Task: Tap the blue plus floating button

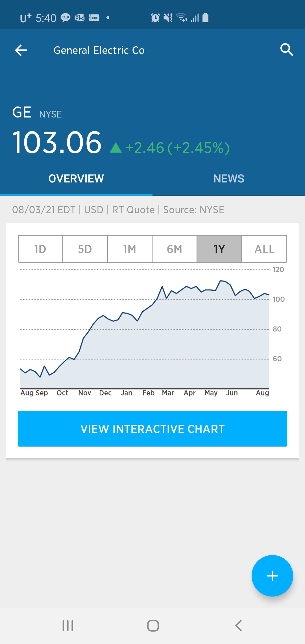Action: click(272, 576)
